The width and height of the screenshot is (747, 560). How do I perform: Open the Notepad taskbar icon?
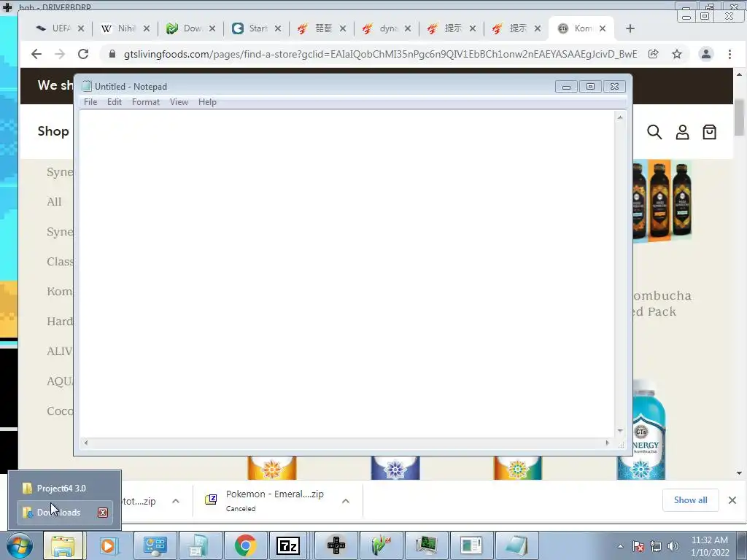517,545
